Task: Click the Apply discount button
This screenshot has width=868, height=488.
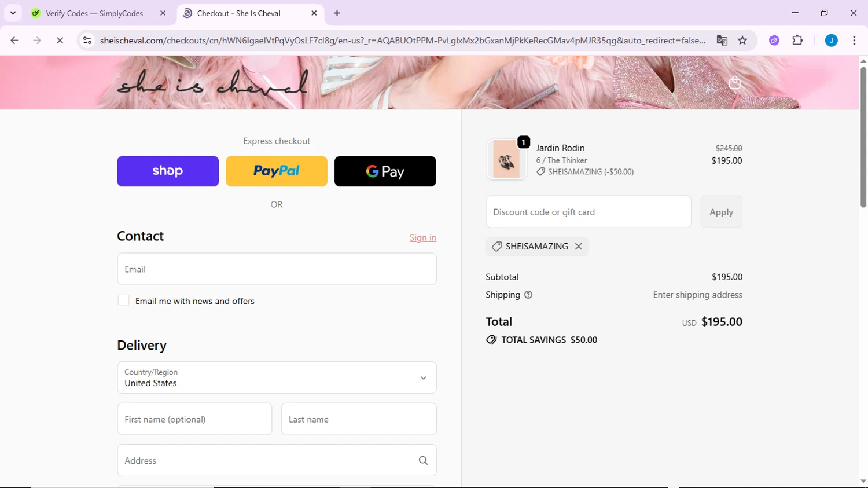Action: [721, 212]
